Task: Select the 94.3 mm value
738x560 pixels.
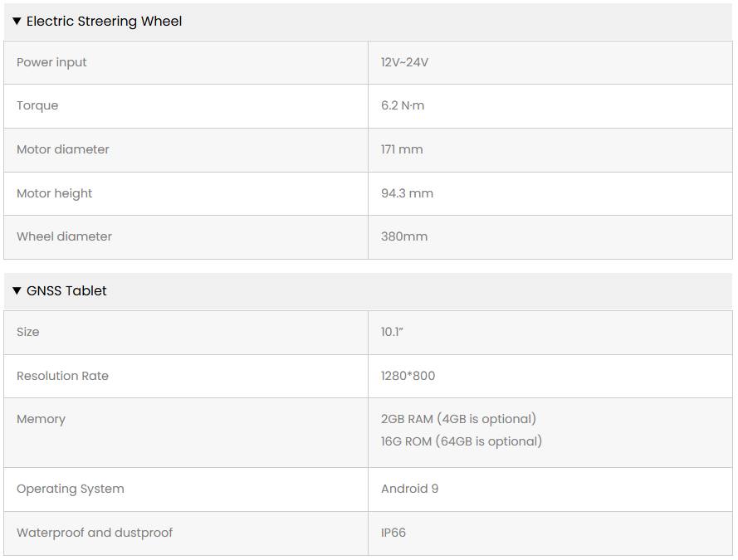Action: (407, 194)
